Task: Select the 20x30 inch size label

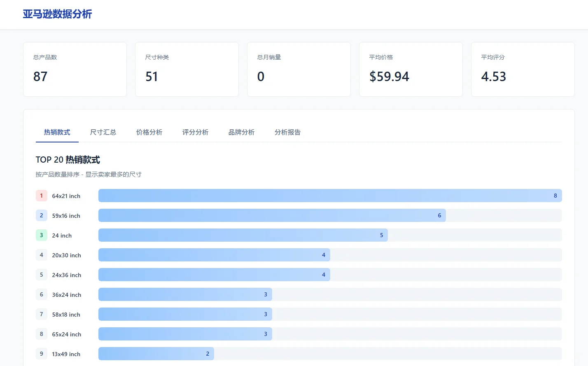Action: coord(67,255)
